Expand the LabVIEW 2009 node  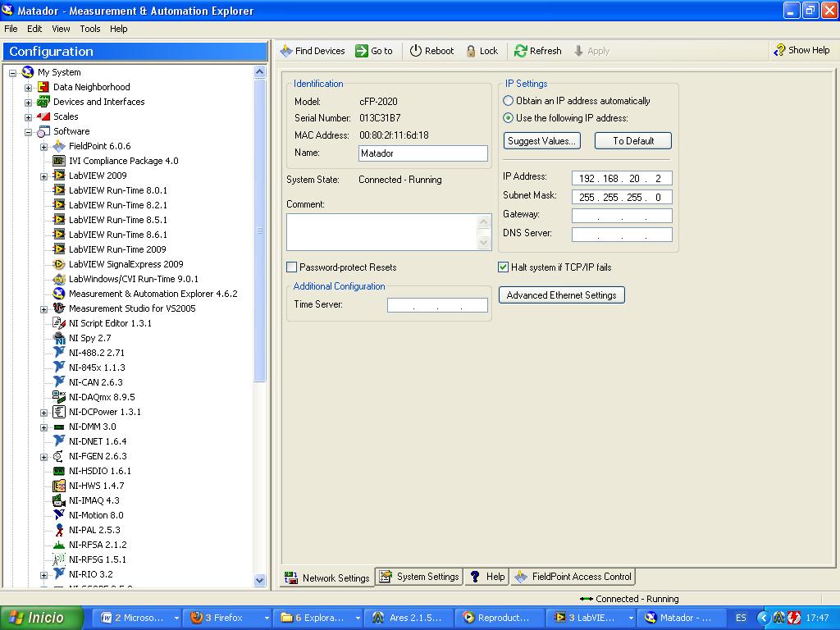tap(44, 176)
